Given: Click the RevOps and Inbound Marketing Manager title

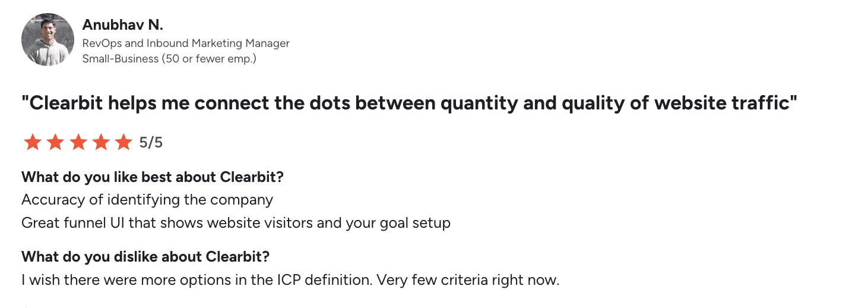Looking at the screenshot, I should [x=185, y=43].
